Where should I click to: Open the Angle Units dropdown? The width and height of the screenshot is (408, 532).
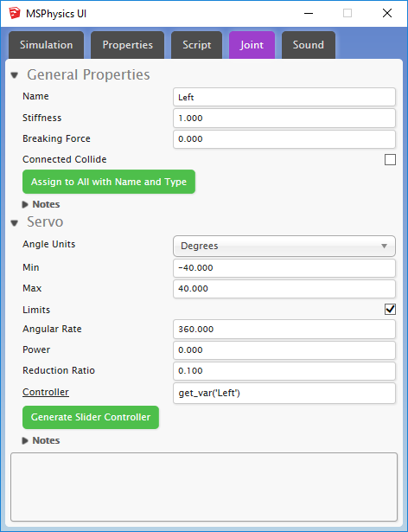[x=284, y=246]
